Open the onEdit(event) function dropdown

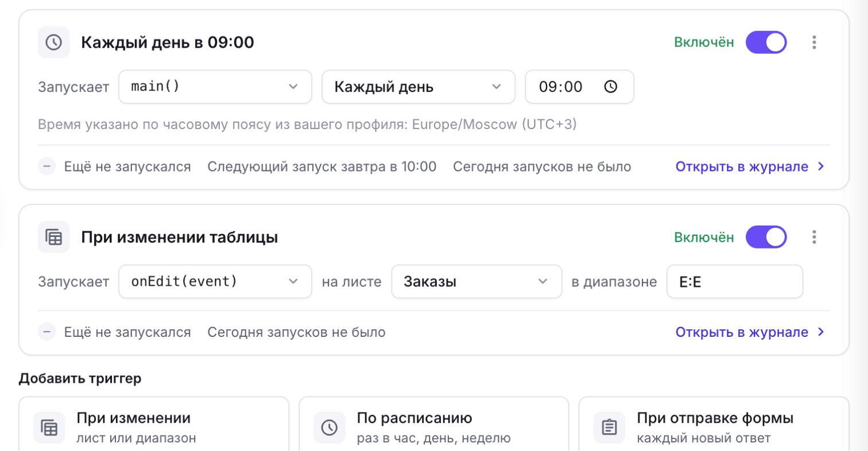click(215, 281)
